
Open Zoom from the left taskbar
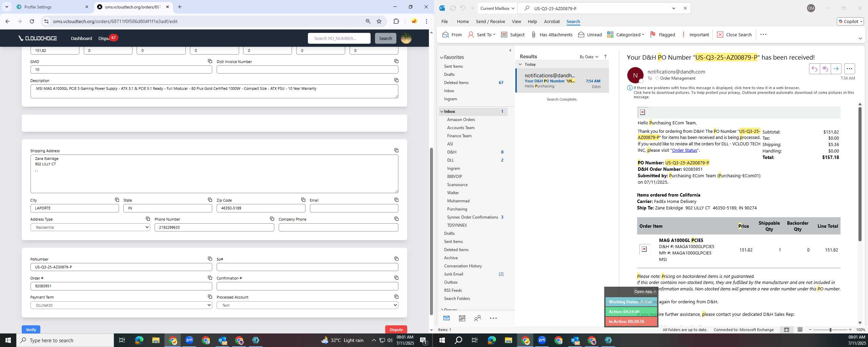(189, 340)
